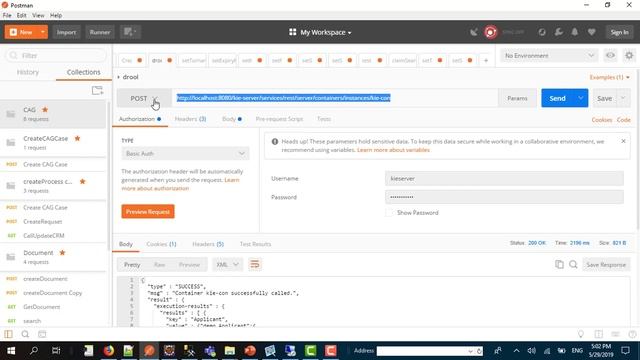Click Windows taskbar search icon
Image resolution: width=640 pixels, height=360 pixels.
tap(34, 351)
